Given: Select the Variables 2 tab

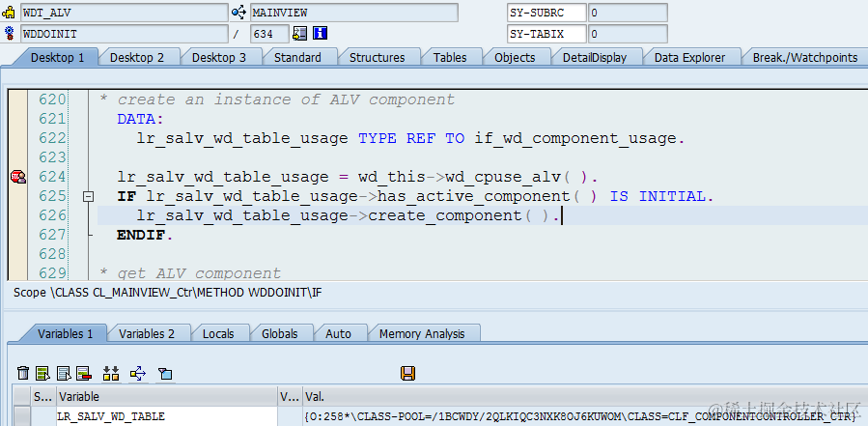Looking at the screenshot, I should pyautogui.click(x=147, y=334).
